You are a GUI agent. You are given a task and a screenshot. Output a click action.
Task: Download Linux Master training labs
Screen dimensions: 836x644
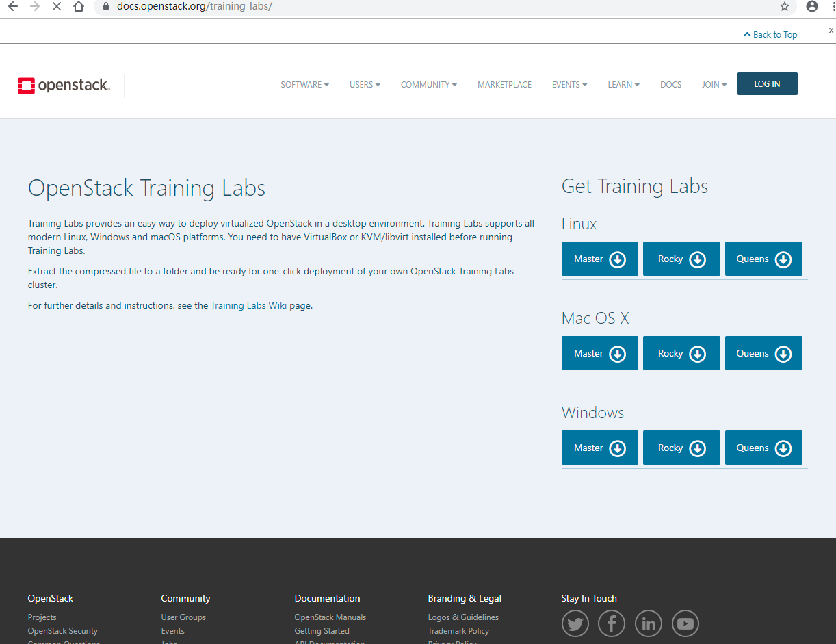tap(599, 259)
